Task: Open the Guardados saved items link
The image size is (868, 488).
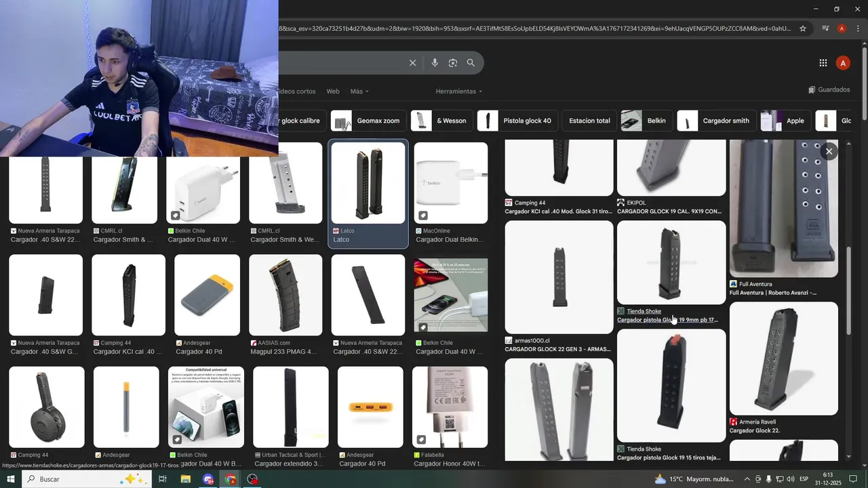Action: (829, 89)
